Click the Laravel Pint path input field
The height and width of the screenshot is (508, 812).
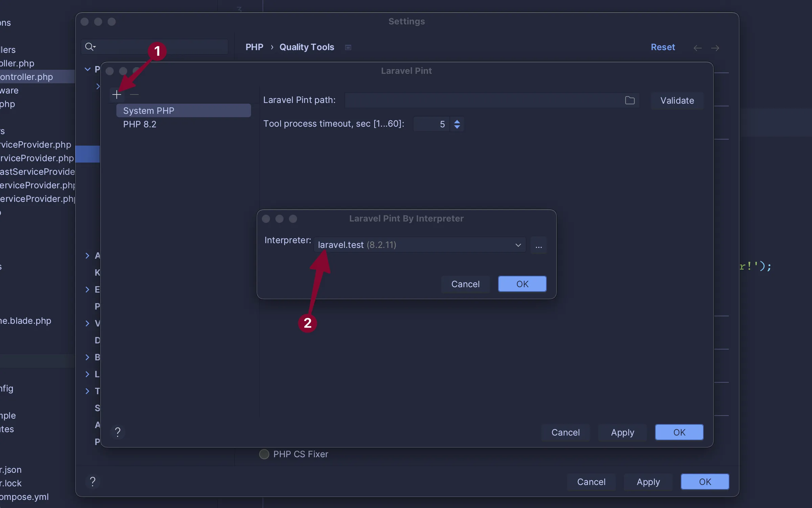pos(492,101)
